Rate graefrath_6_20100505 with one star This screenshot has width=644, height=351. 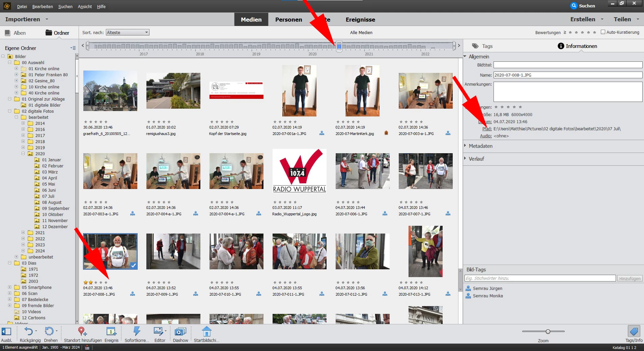tap(86, 122)
